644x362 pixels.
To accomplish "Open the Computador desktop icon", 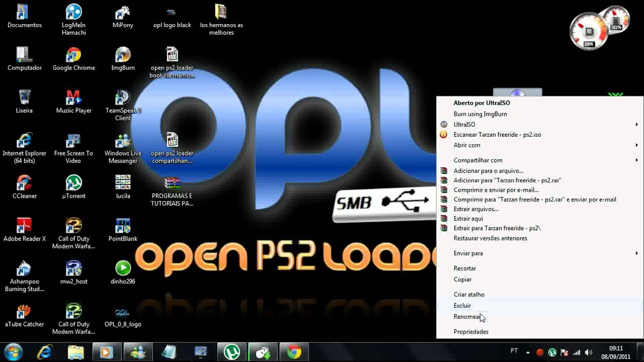I will pos(24,59).
